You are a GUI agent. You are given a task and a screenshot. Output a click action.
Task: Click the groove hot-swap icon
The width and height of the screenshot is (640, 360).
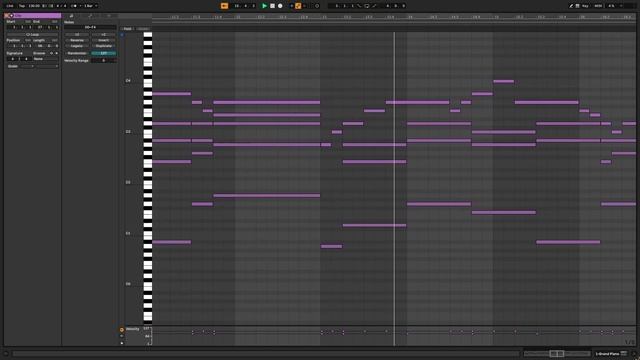(51, 53)
